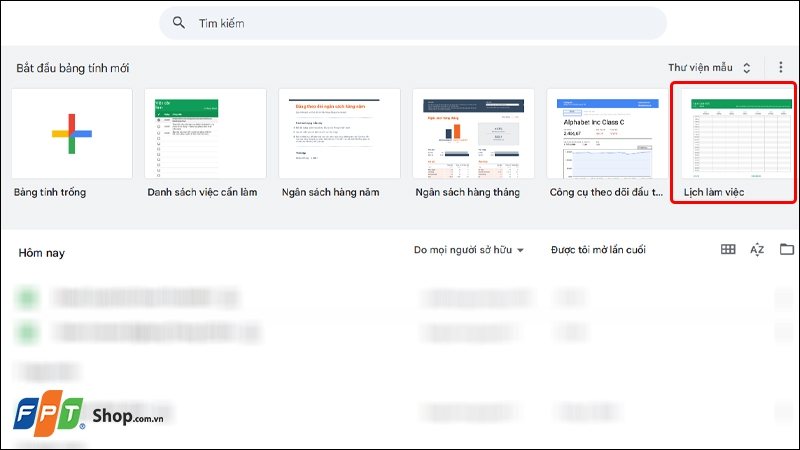
Task: Open the Công cụ theo dõi đầu tư template
Action: pyautogui.click(x=607, y=134)
